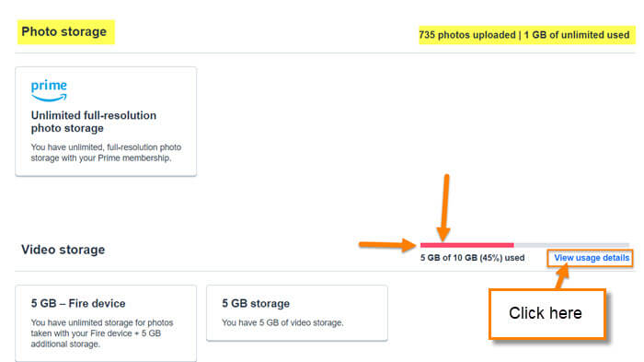Click the 'You have 5 GB of video storage' text
The image size is (644, 362).
[282, 323]
